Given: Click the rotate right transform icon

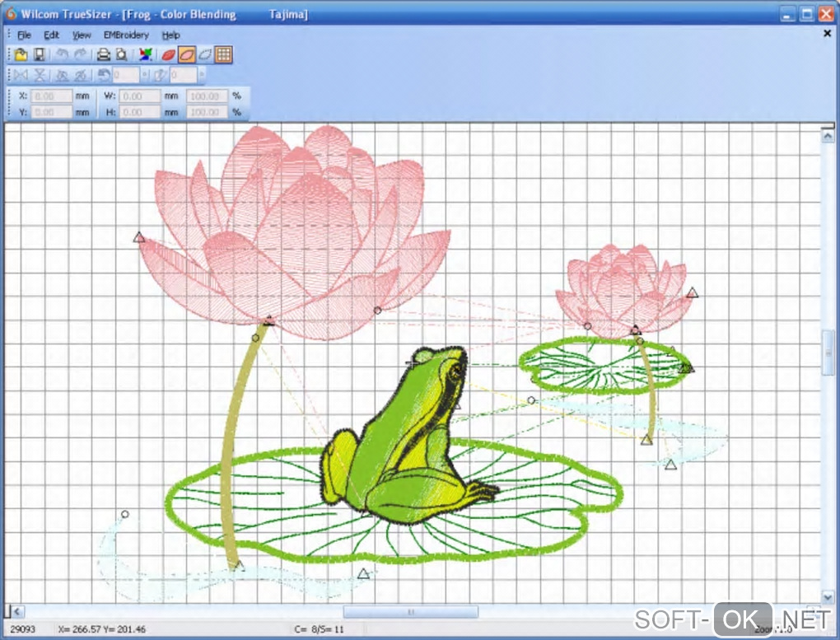Looking at the screenshot, I should coord(81,75).
